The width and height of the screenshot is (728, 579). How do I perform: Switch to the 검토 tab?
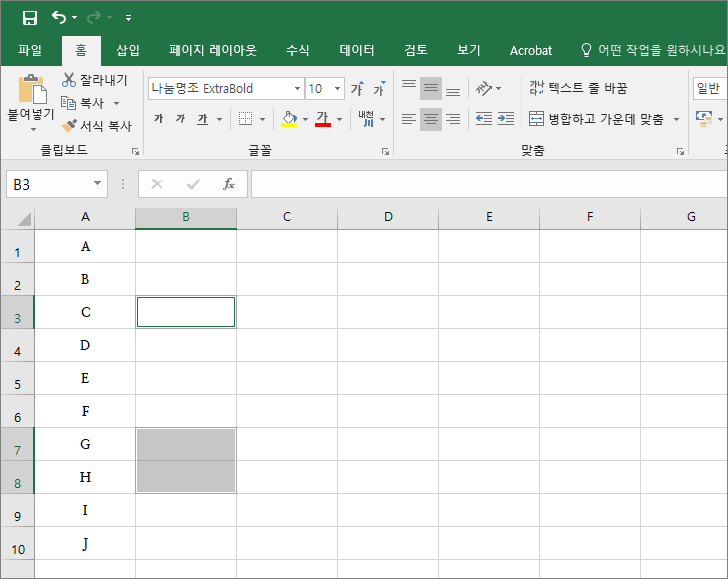click(x=416, y=50)
